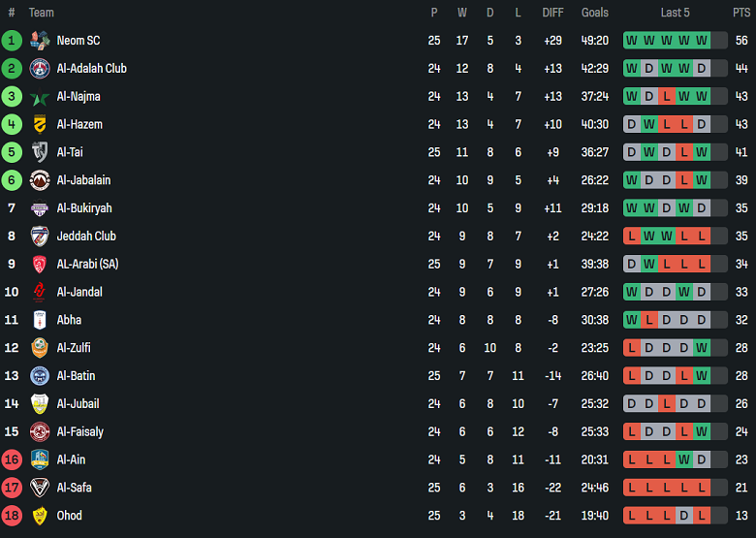Image resolution: width=756 pixels, height=538 pixels.
Task: Click the Al-Adalah Club logo
Action: pos(40,69)
